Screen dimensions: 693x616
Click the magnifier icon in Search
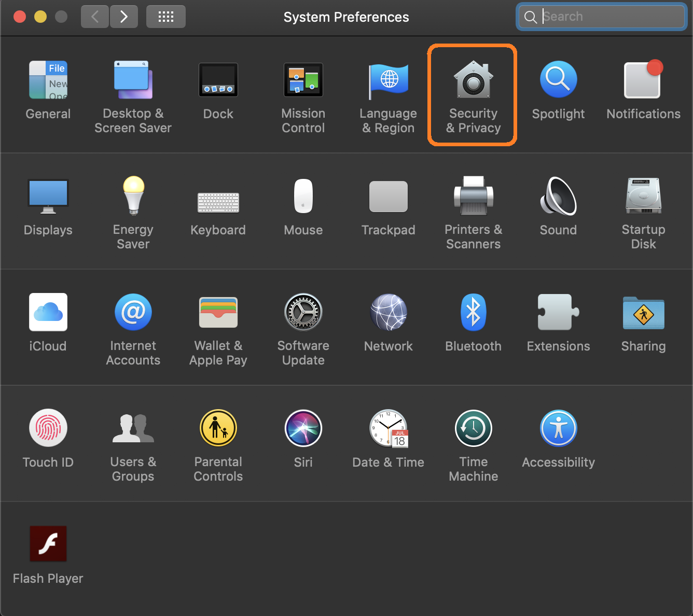(530, 17)
